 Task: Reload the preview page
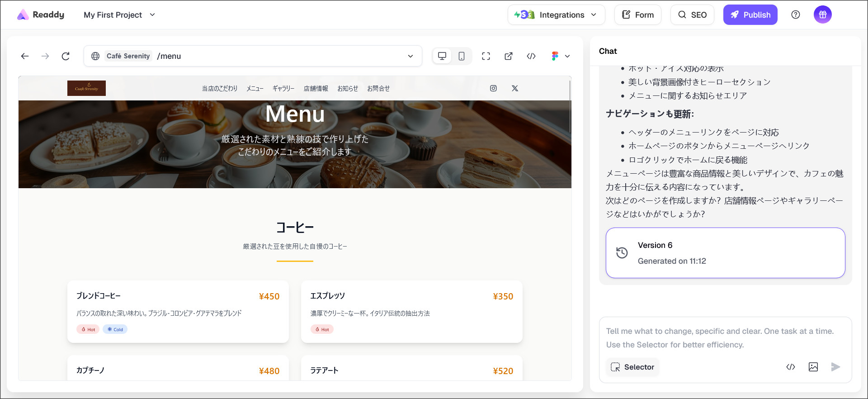click(x=66, y=56)
